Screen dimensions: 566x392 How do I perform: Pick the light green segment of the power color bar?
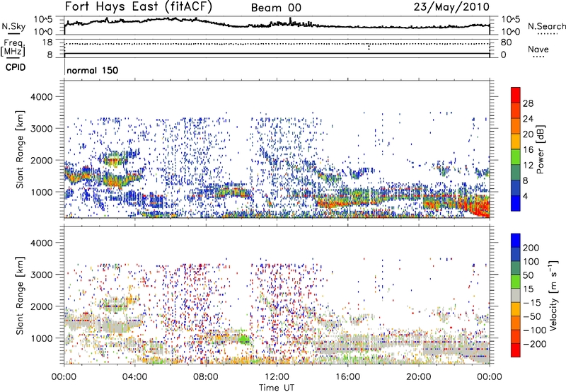516,157
